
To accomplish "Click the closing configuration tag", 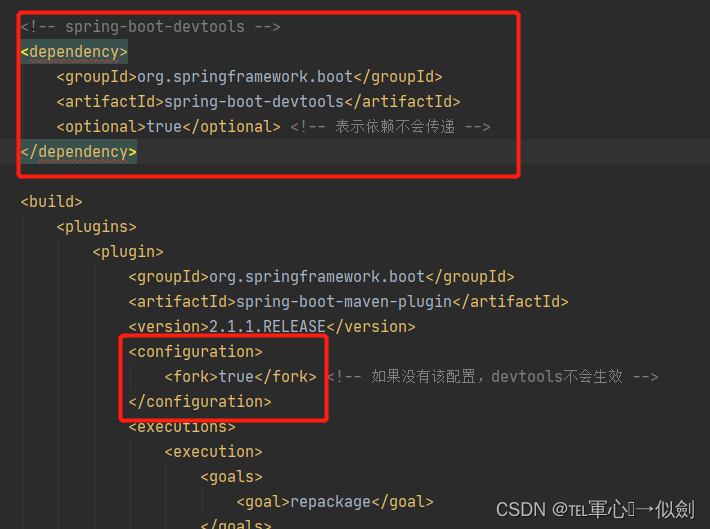I will click(200, 402).
